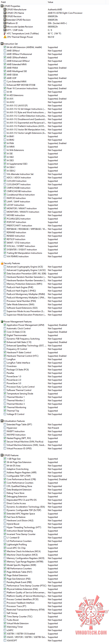Viewport: 109px width, 644px height.
Task: Click the CPUID Properties section icon
Action: pyautogui.click(x=2, y=6)
